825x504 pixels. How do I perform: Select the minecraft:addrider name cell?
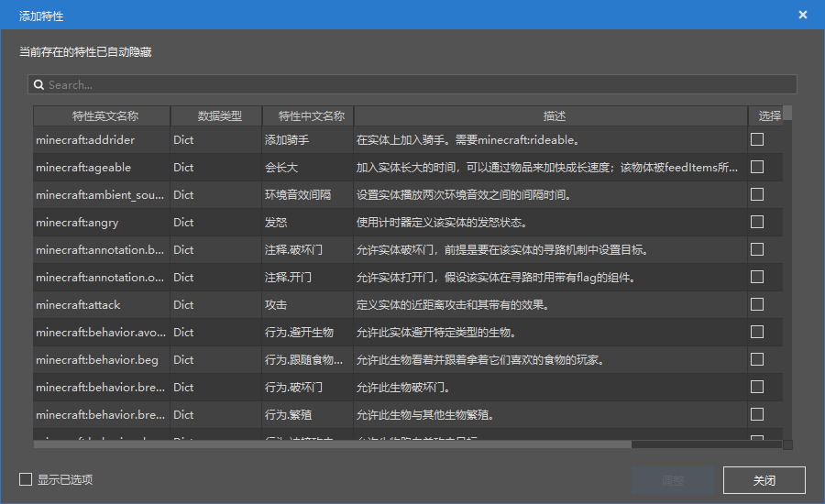click(102, 140)
